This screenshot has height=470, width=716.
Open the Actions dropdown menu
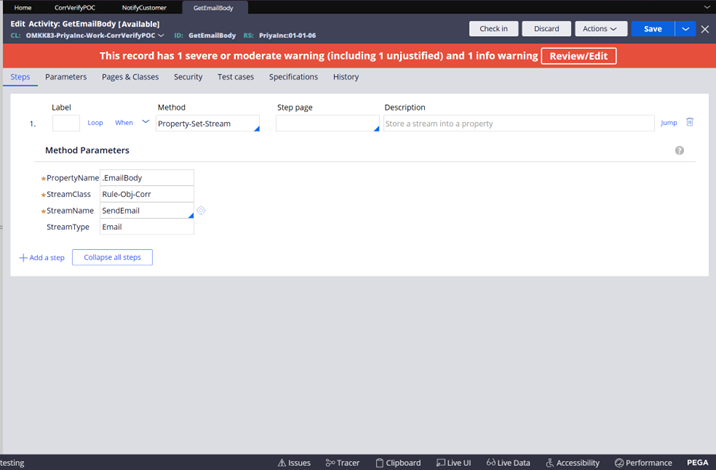(x=601, y=29)
